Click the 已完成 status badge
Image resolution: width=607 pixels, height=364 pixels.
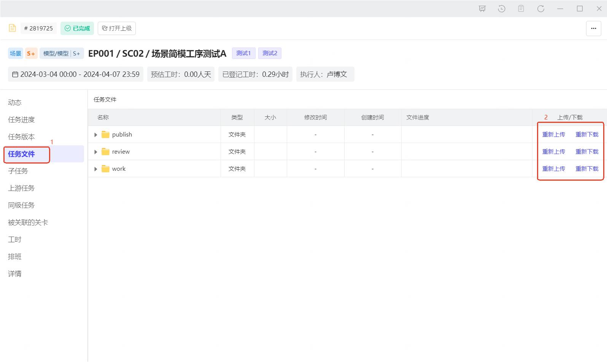[x=77, y=29]
